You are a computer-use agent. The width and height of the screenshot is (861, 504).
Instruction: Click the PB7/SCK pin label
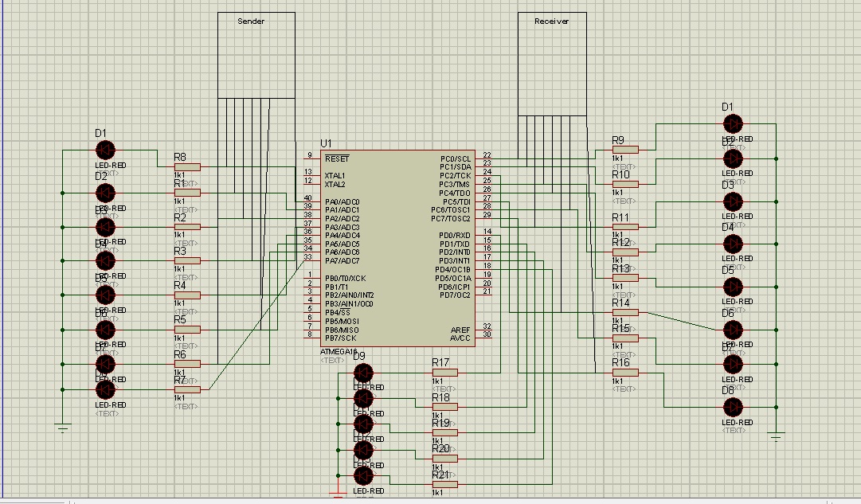point(340,338)
